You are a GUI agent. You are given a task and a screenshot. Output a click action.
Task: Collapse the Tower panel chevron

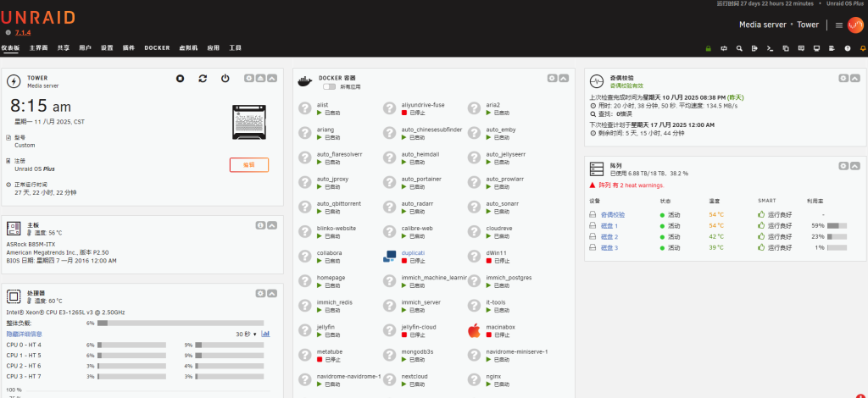point(272,79)
